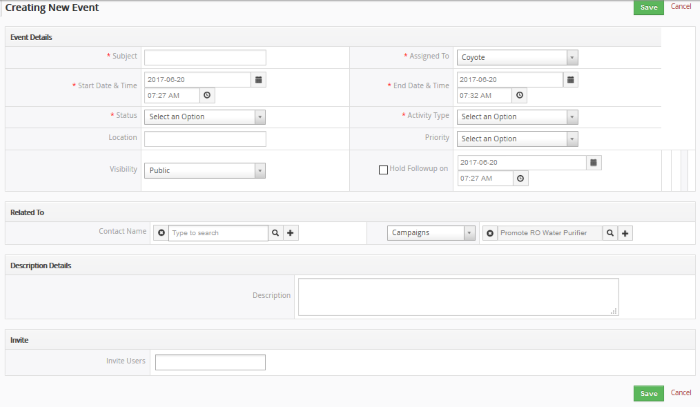Expand the Status dropdown
The height and width of the screenshot is (407, 700).
pos(205,117)
